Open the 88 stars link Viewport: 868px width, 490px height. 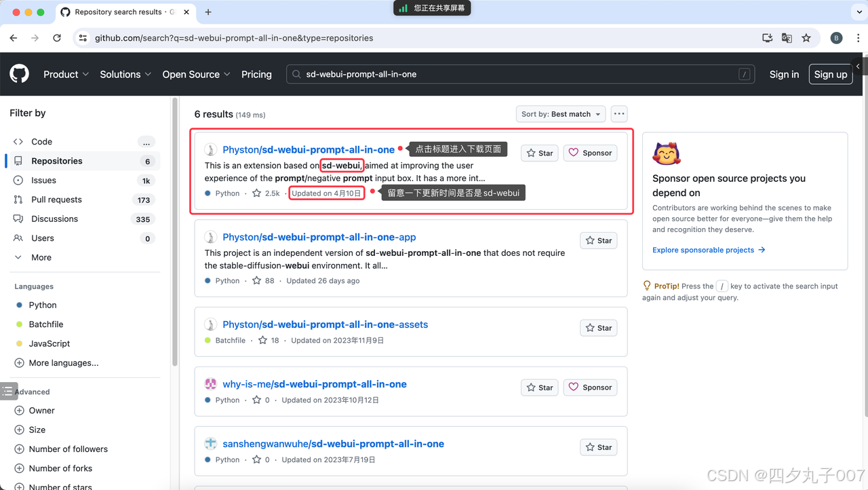pyautogui.click(x=263, y=280)
